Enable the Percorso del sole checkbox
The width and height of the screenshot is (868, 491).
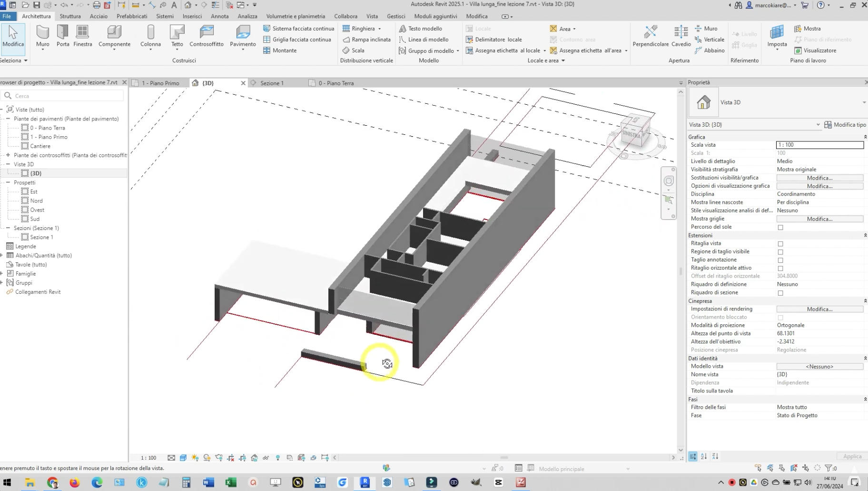click(780, 227)
